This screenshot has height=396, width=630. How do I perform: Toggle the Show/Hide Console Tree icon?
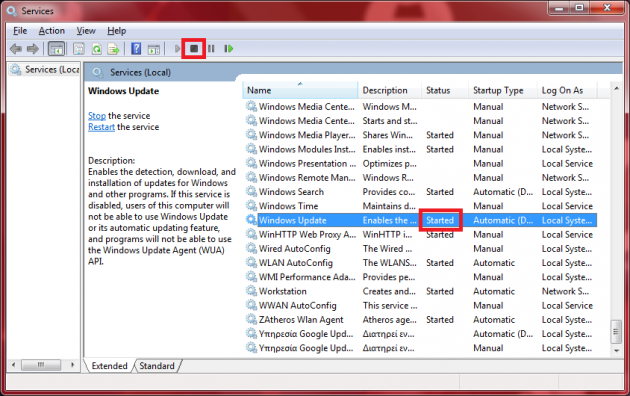pyautogui.click(x=56, y=49)
